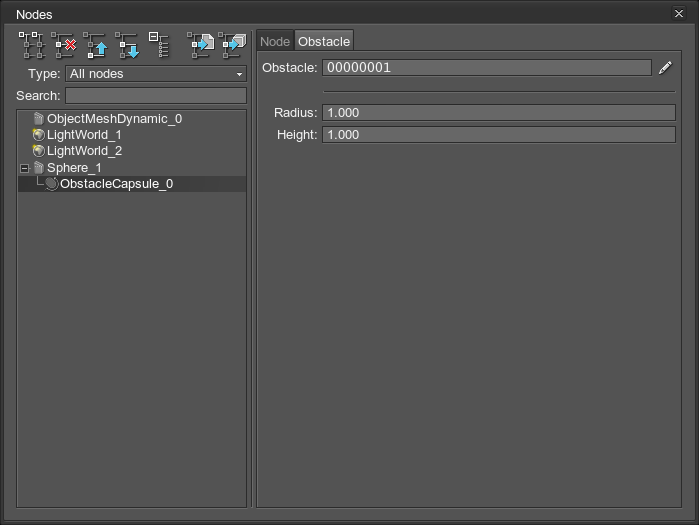Click the clone node toolbar icon
This screenshot has width=699, height=525.
click(x=32, y=45)
